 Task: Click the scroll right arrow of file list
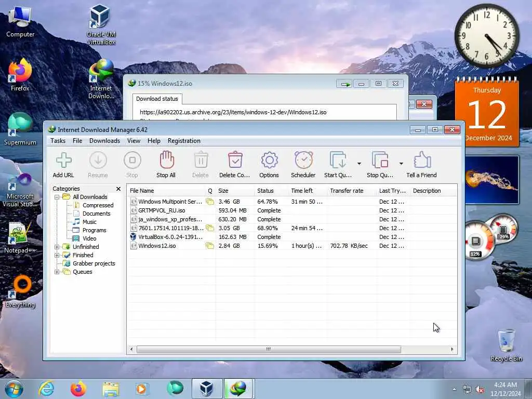[x=452, y=349]
